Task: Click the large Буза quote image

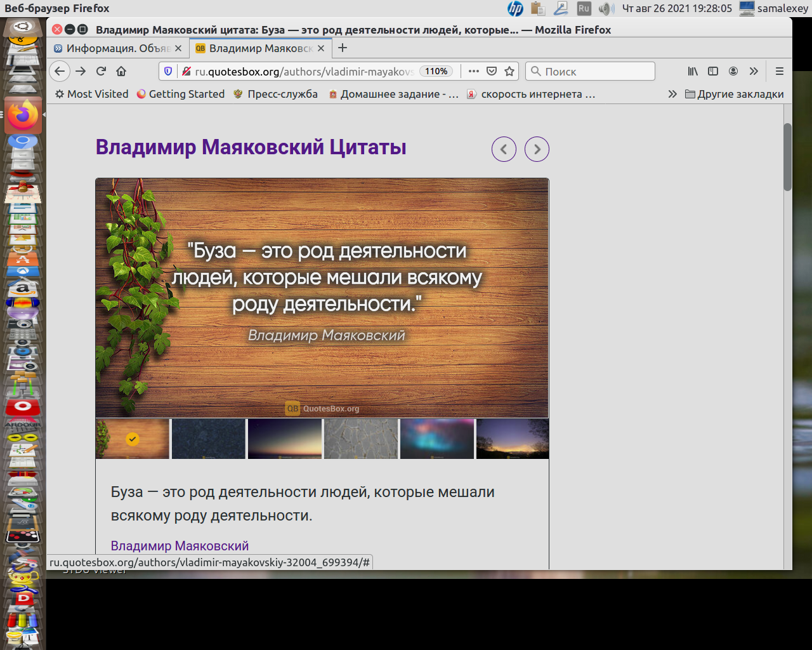Action: (322, 298)
